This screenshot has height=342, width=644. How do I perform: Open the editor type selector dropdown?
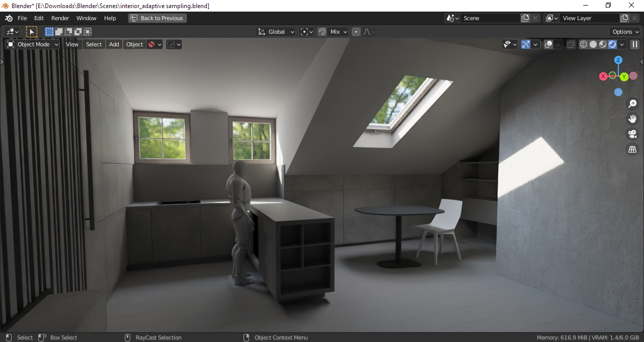(12, 32)
